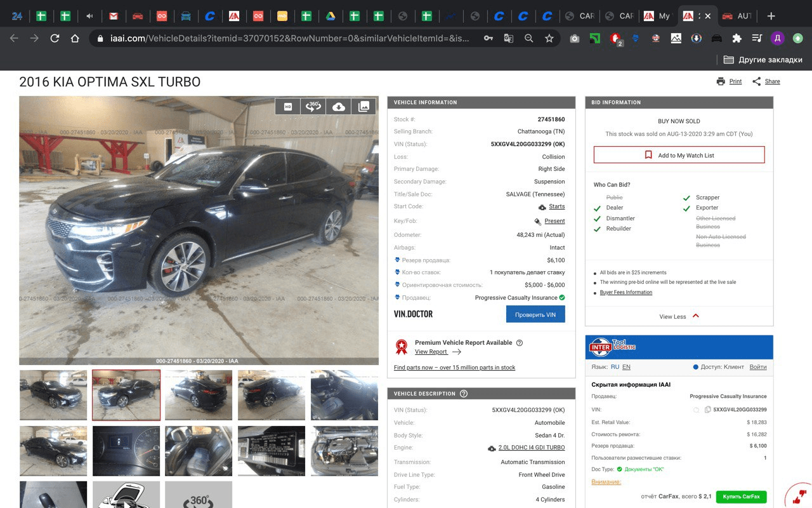Switch Inter Tool language to EN
Image resolution: width=812 pixels, height=508 pixels.
point(626,367)
